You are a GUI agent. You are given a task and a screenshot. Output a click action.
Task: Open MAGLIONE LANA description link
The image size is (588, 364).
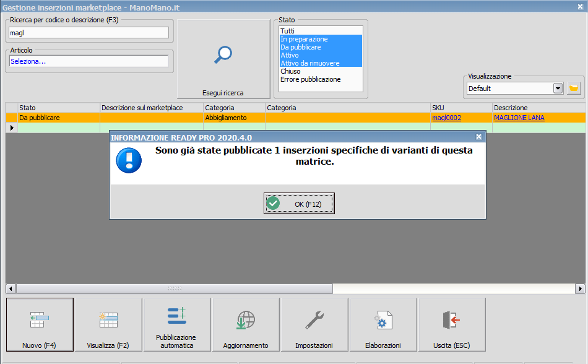(x=519, y=118)
